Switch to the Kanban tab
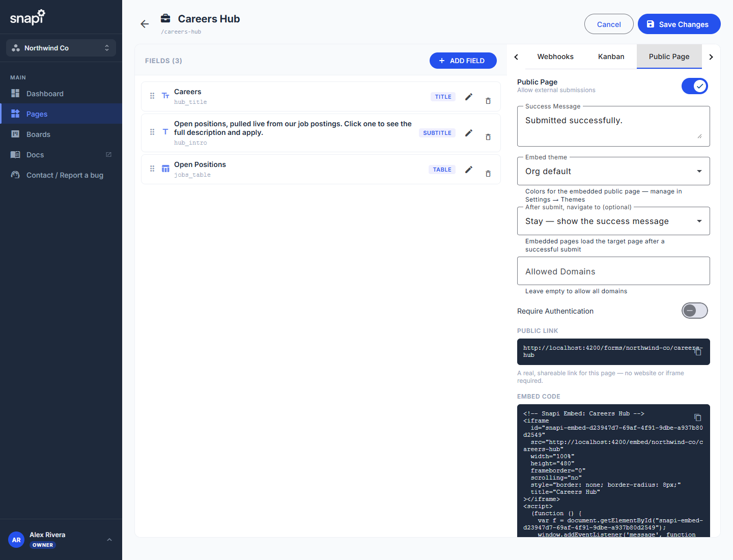This screenshot has height=560, width=733. 611,57
